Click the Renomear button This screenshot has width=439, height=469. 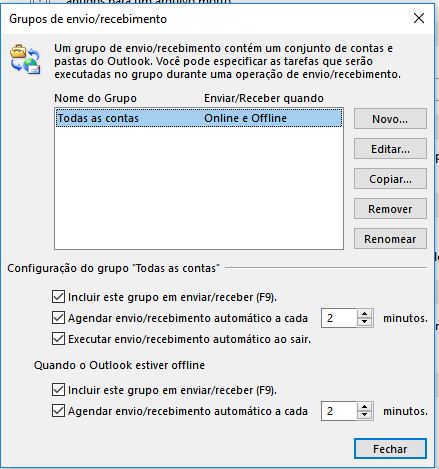[390, 239]
